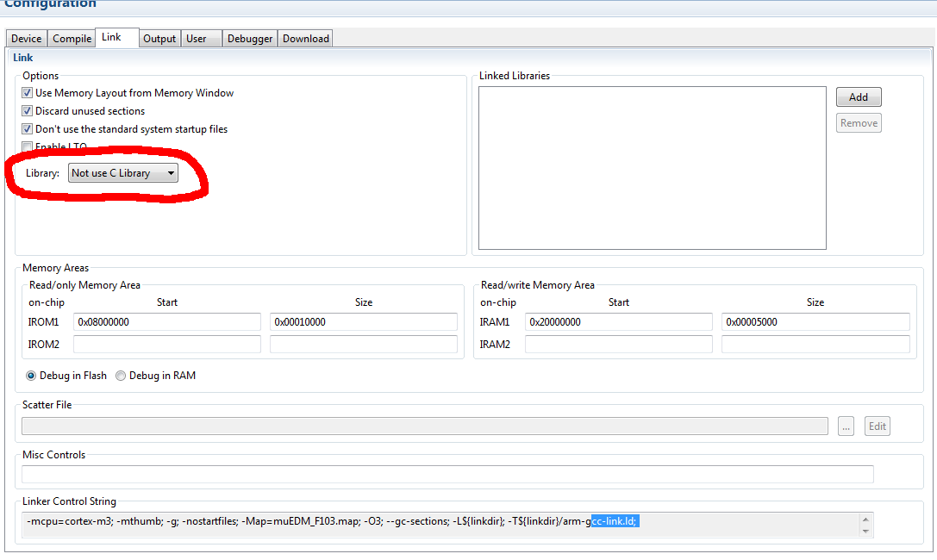Toggle Use Memory Layout from Memory Window
The height and width of the screenshot is (560, 937).
27,93
